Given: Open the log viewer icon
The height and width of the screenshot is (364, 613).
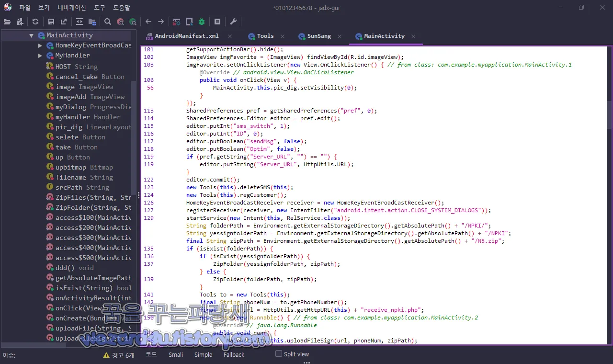Looking at the screenshot, I should (217, 22).
